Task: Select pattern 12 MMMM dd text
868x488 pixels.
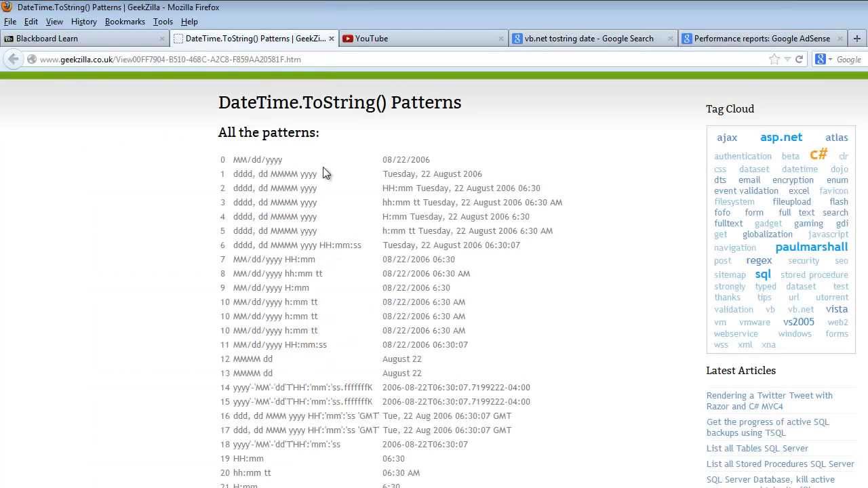Action: (x=253, y=359)
